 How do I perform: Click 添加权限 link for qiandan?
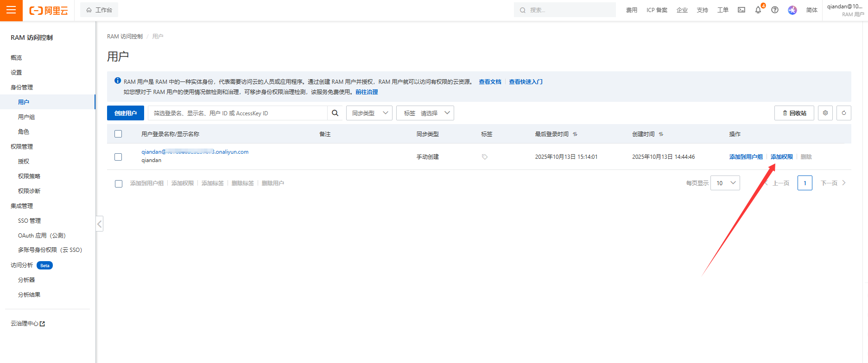pos(781,157)
